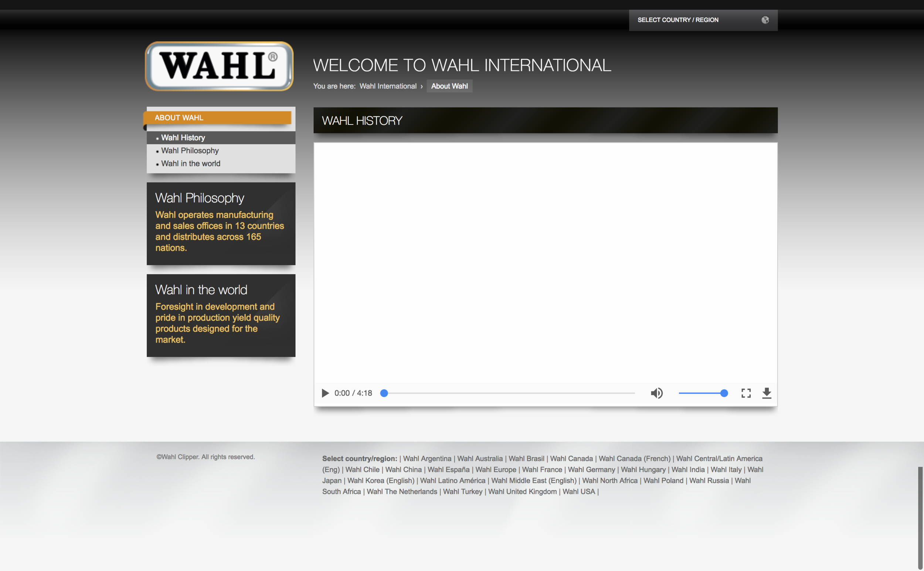Select Wahl Europe footer link
924x571 pixels.
(x=496, y=469)
